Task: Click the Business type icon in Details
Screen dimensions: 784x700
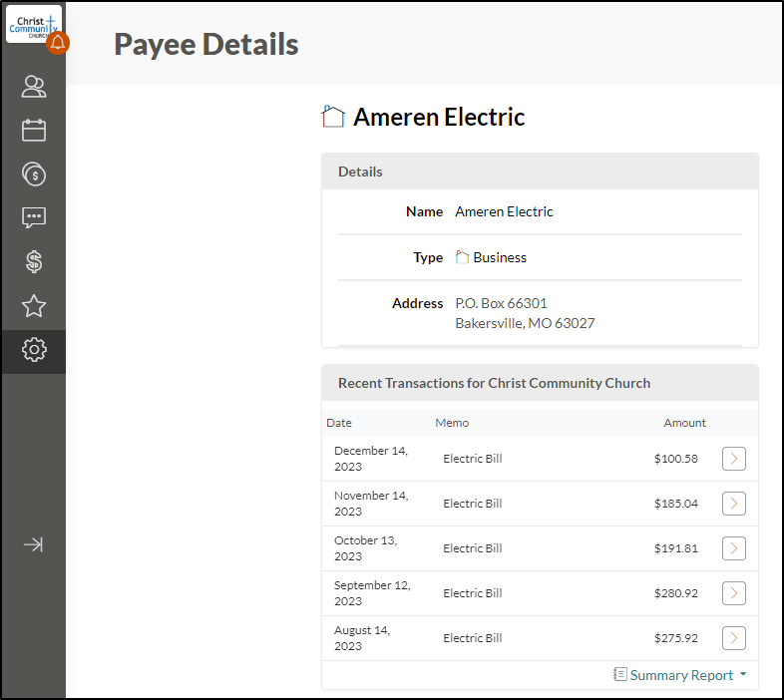Action: 462,257
